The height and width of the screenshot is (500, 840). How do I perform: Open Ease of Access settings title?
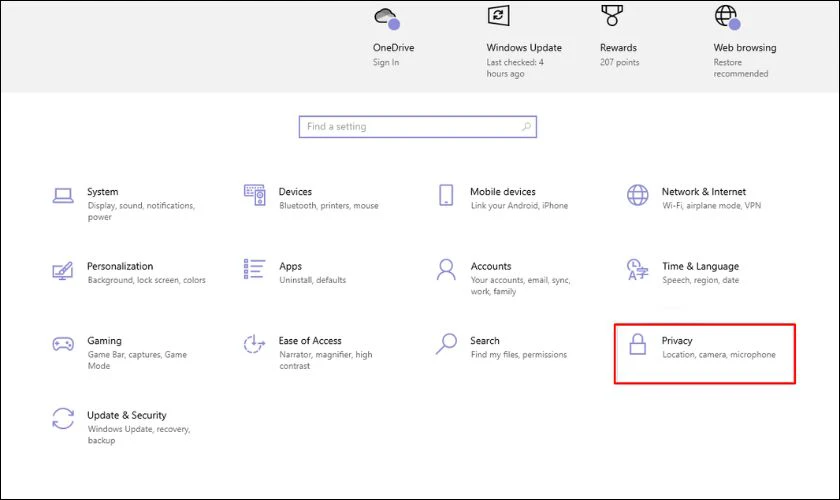pos(310,341)
